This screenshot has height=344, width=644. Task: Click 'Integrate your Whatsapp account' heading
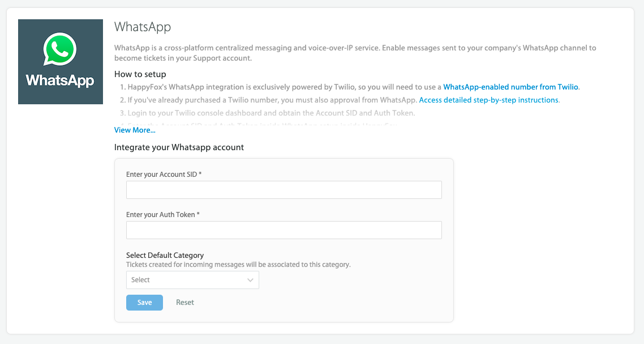tap(179, 147)
